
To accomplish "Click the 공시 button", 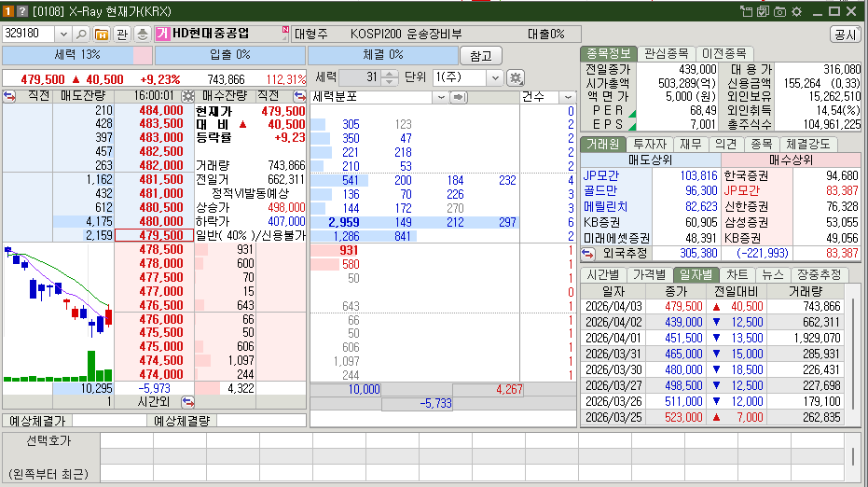I will point(846,35).
